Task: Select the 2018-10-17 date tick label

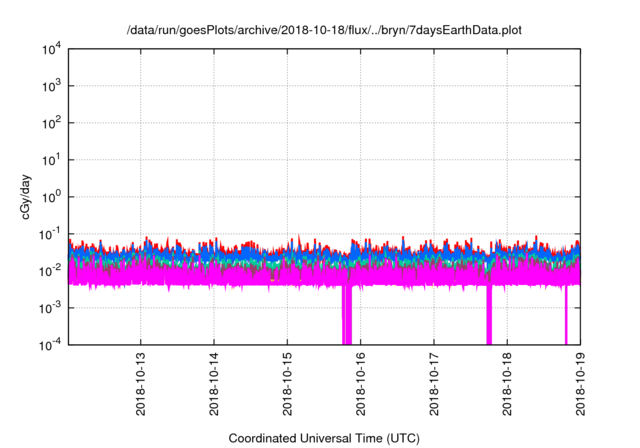Action: 434,384
